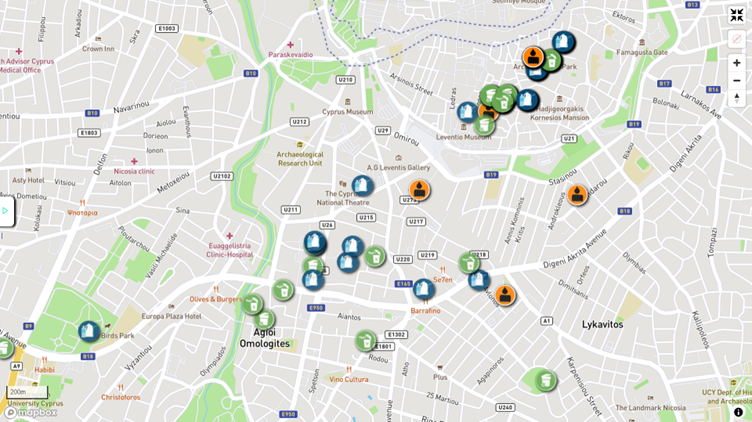Zoom out of the map
752x422 pixels.
737,81
